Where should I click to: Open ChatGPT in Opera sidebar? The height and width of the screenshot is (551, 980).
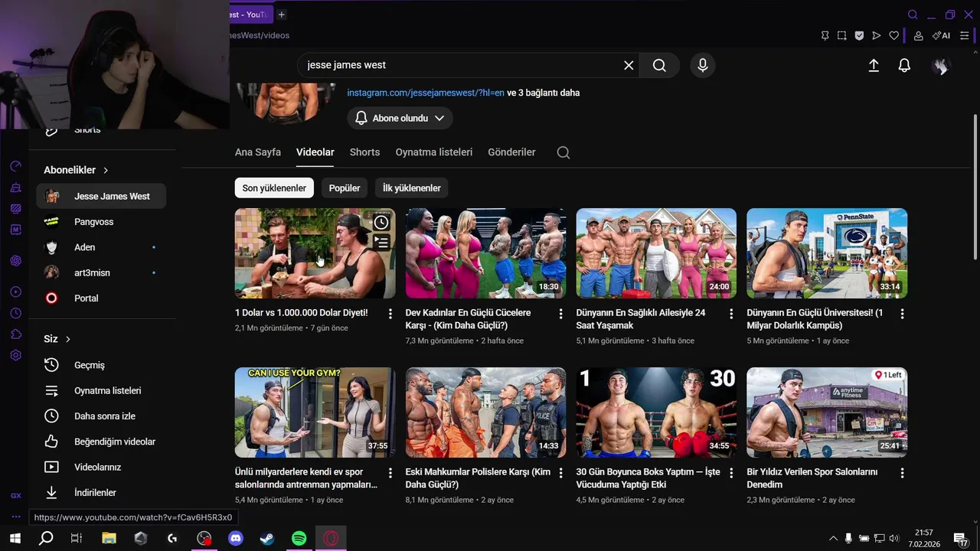(x=15, y=261)
